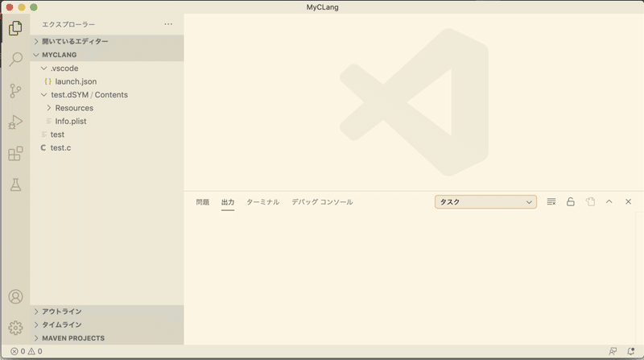
Task: Open test.c file name
Action: pos(60,147)
